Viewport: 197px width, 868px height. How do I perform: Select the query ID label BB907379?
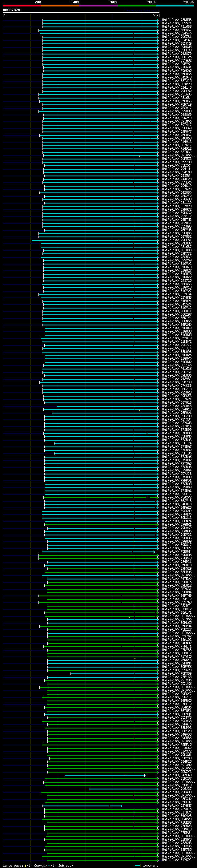click(x=11, y=10)
